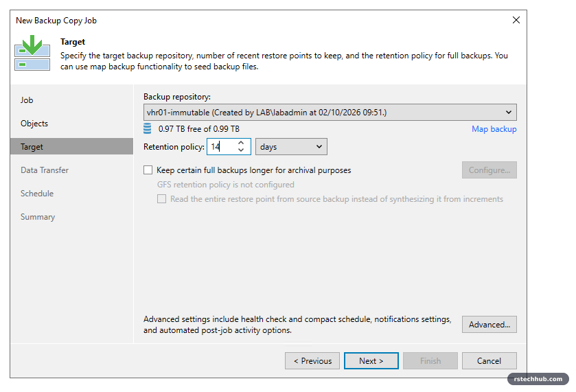Click the Finish button

(x=430, y=361)
